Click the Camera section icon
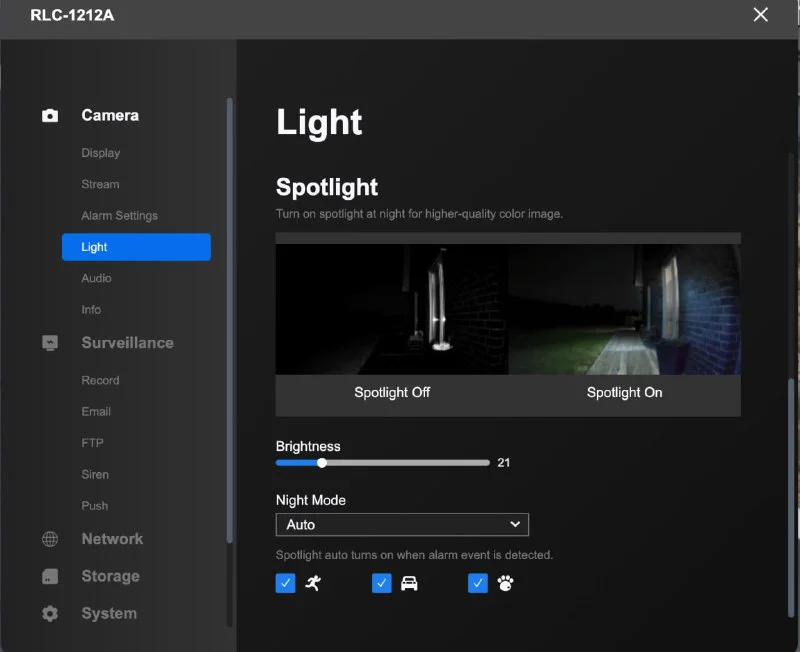The image size is (800, 652). pyautogui.click(x=49, y=116)
